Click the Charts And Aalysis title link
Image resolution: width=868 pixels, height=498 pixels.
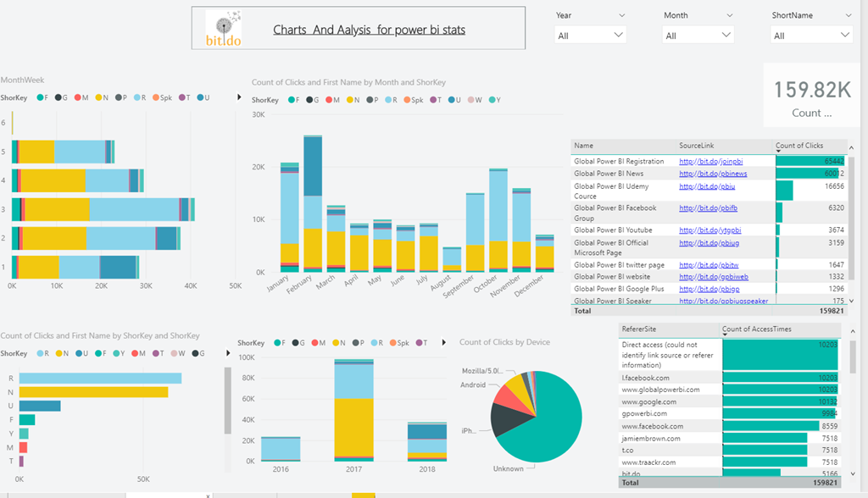pos(369,30)
